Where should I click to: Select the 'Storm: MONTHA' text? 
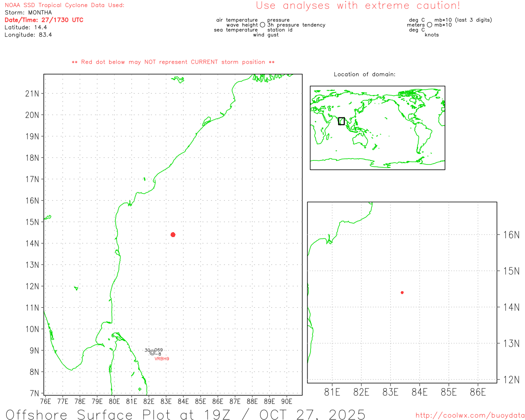pyautogui.click(x=28, y=13)
